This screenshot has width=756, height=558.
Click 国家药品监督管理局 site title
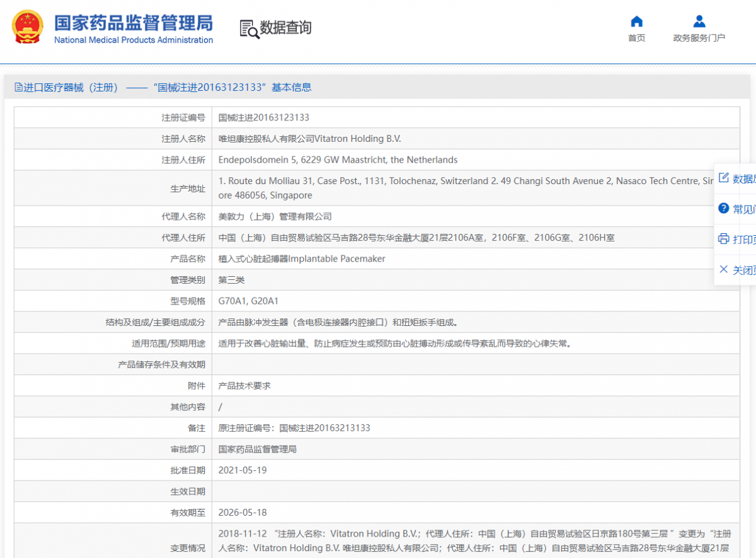(134, 23)
